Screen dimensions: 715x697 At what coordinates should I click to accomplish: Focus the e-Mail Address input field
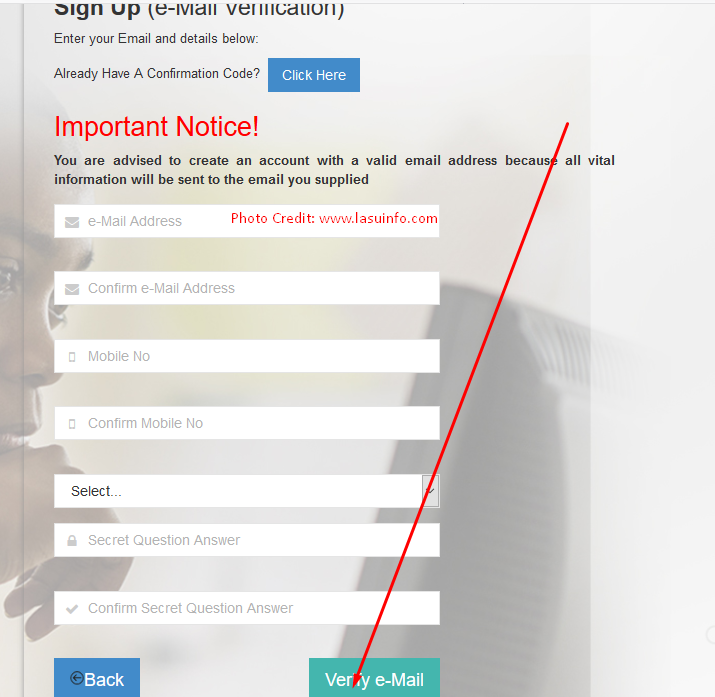click(247, 221)
